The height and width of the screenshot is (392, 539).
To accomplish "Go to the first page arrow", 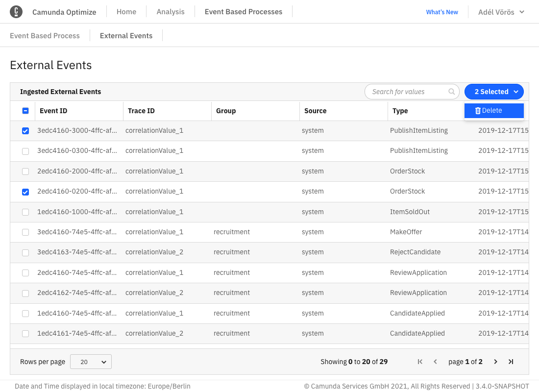I will [x=420, y=362].
